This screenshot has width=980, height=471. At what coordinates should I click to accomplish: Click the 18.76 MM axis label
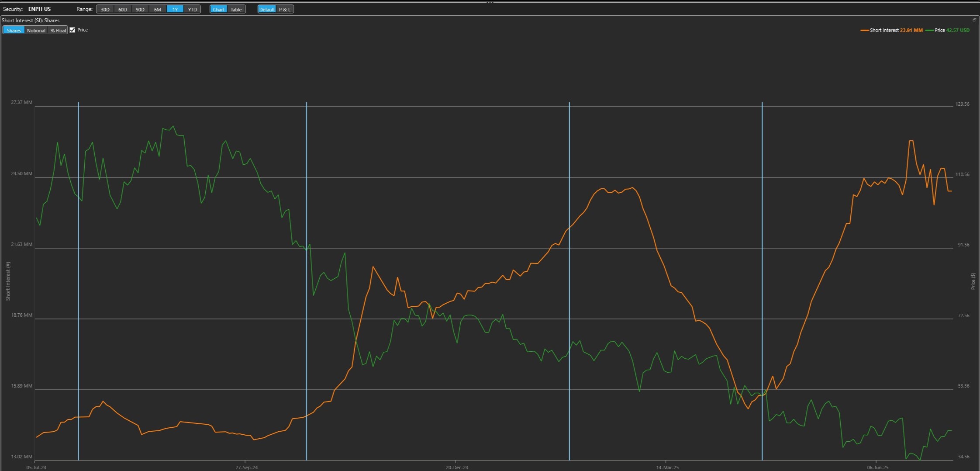click(22, 315)
